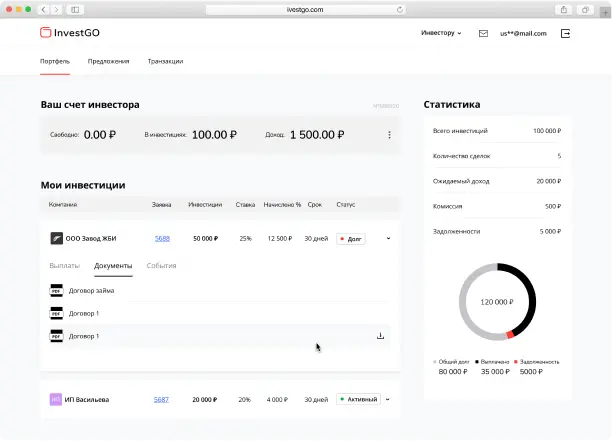Screen dimensions: 612x441
Task: Click PDF icon for Договор займа
Action: point(56,290)
